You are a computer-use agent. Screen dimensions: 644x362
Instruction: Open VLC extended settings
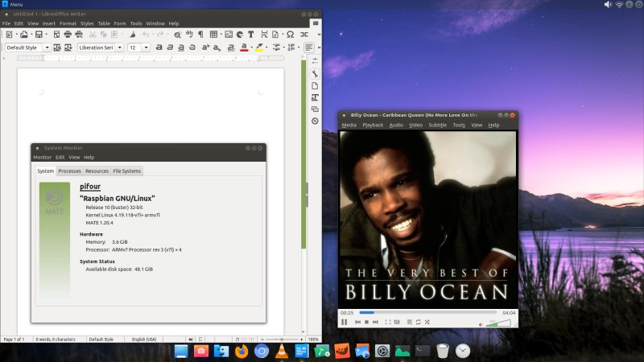pyautogui.click(x=397, y=322)
